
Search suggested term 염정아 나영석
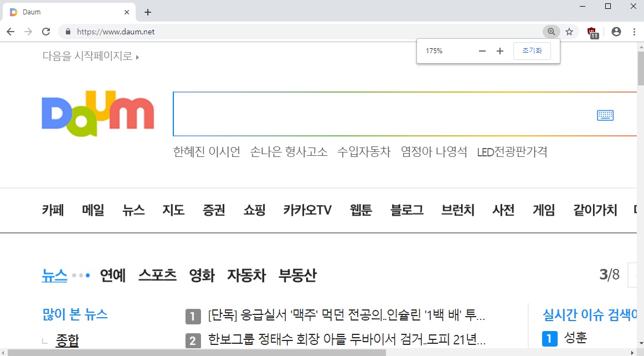click(434, 152)
